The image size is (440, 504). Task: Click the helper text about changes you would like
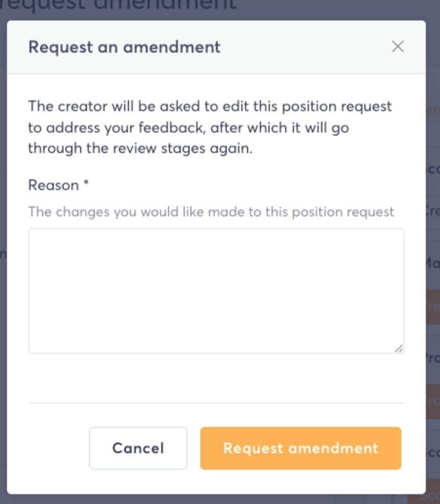point(211,212)
